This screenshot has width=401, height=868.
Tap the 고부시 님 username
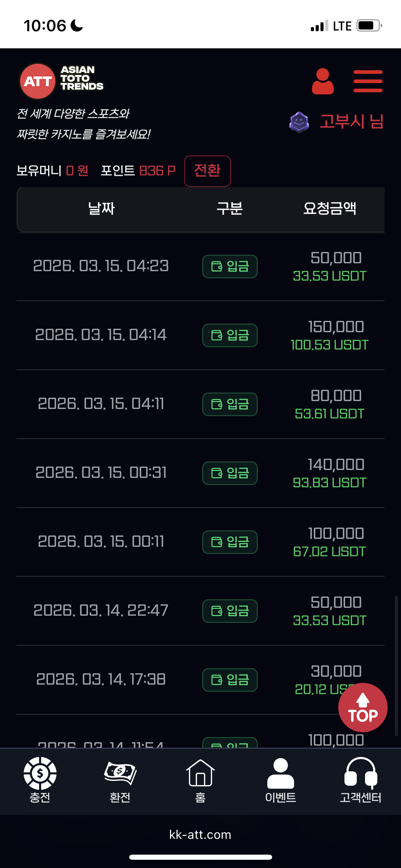pyautogui.click(x=351, y=122)
